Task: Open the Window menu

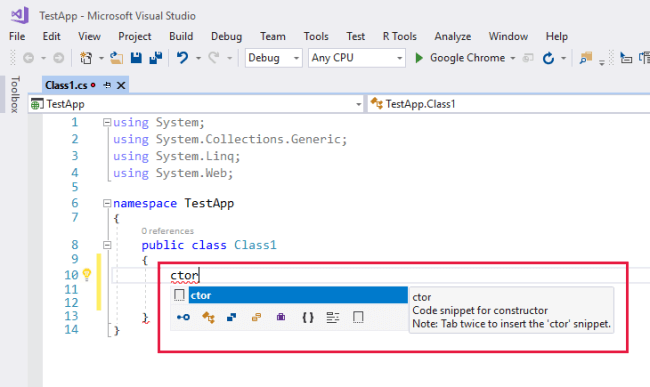Action: click(508, 36)
